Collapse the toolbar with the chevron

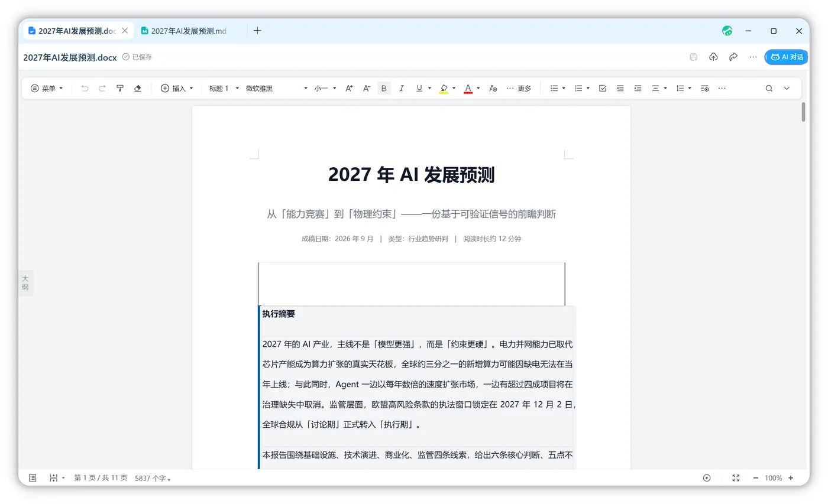point(787,88)
